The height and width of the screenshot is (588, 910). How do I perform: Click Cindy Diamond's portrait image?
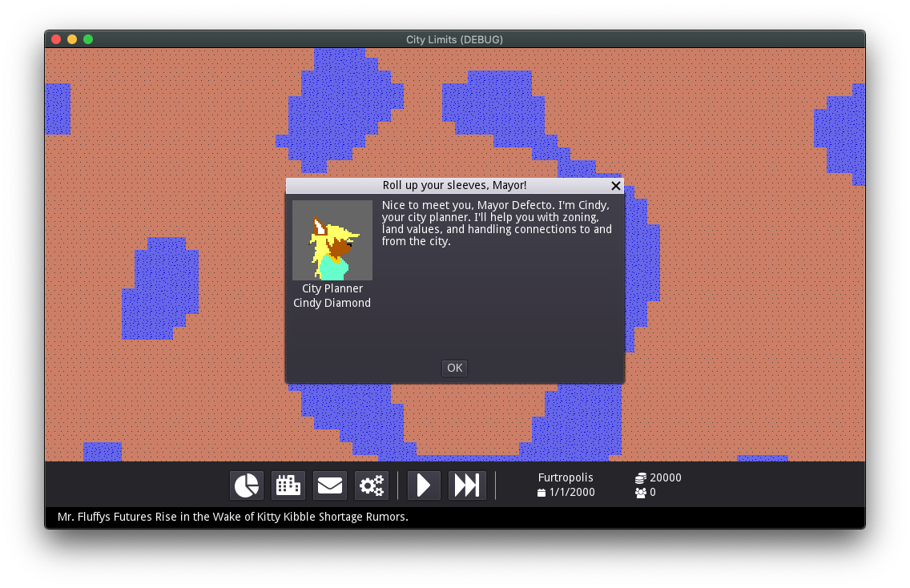pos(332,240)
